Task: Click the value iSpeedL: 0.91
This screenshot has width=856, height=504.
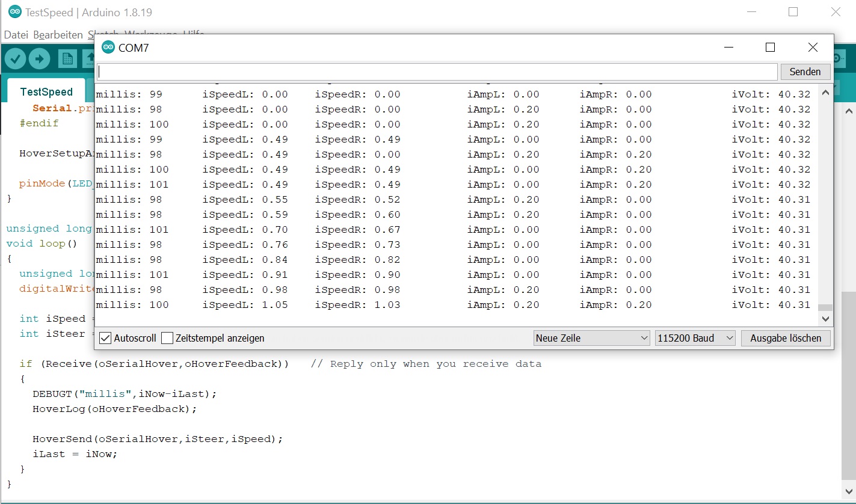Action: (x=245, y=275)
